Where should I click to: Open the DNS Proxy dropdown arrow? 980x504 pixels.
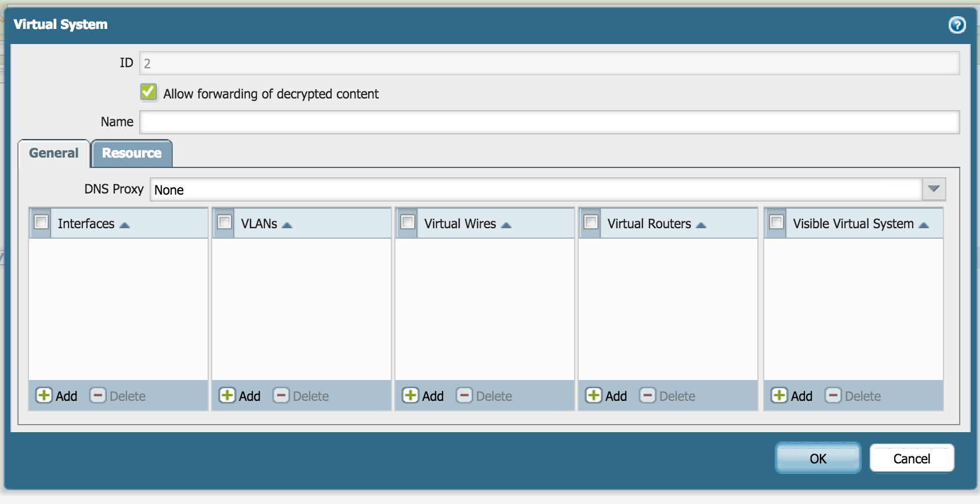coord(934,189)
